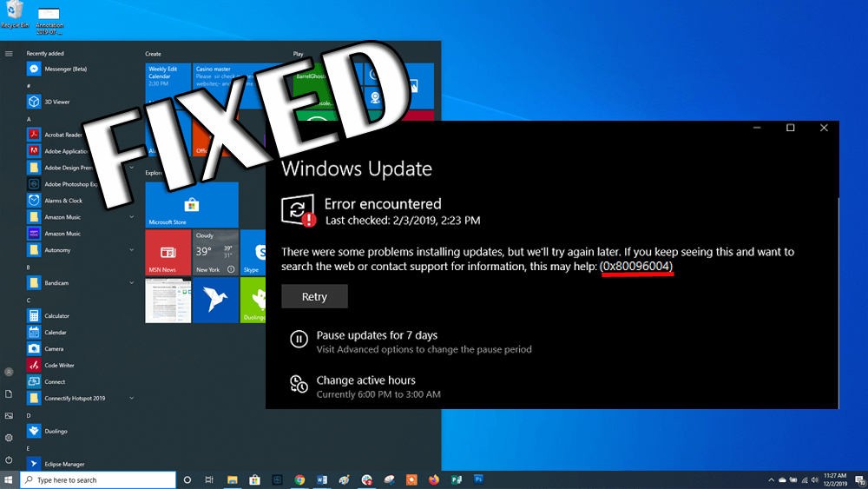
Task: Click the Start menu hamburger expand icon
Action: (x=9, y=54)
